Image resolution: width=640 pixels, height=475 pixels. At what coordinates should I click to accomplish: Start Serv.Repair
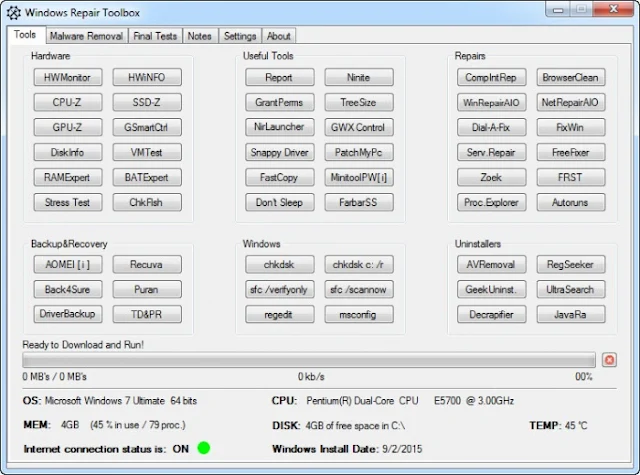(491, 152)
